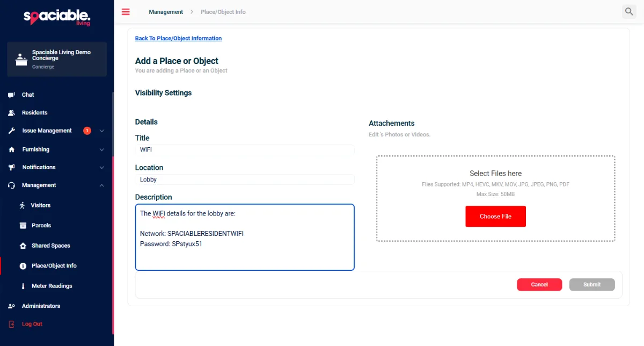This screenshot has width=644, height=346.
Task: Click the red hamburger menu icon
Action: pyautogui.click(x=126, y=12)
